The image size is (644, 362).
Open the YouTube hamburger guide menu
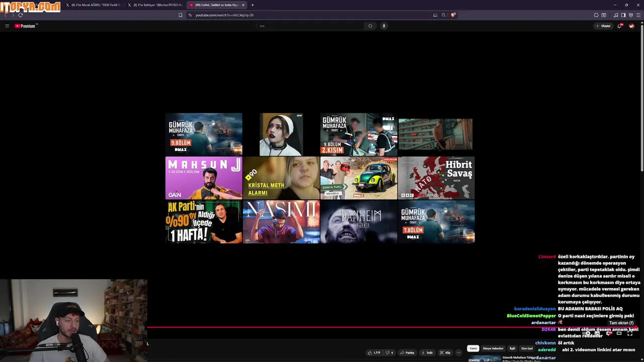coord(7,26)
